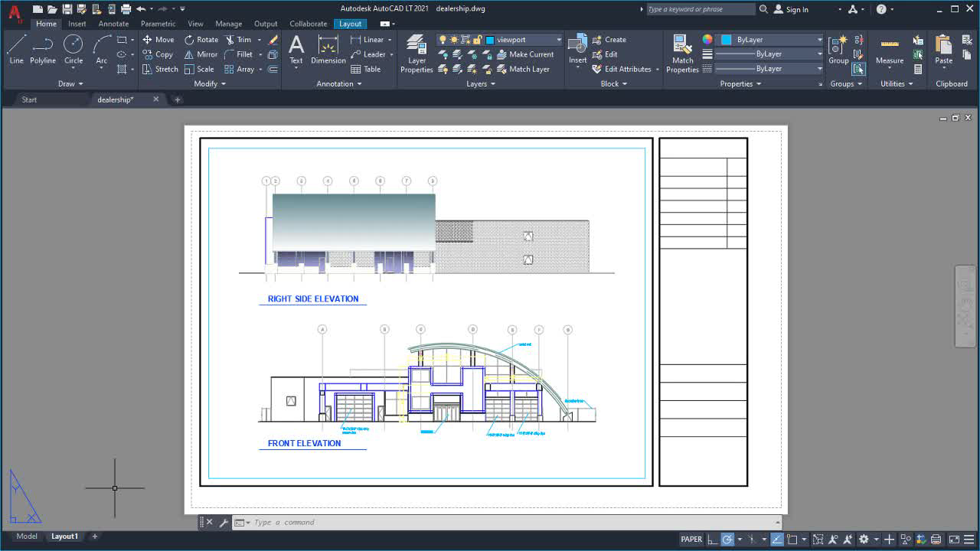Image resolution: width=980 pixels, height=551 pixels.
Task: Choose the Rotate tool
Action: click(x=201, y=40)
